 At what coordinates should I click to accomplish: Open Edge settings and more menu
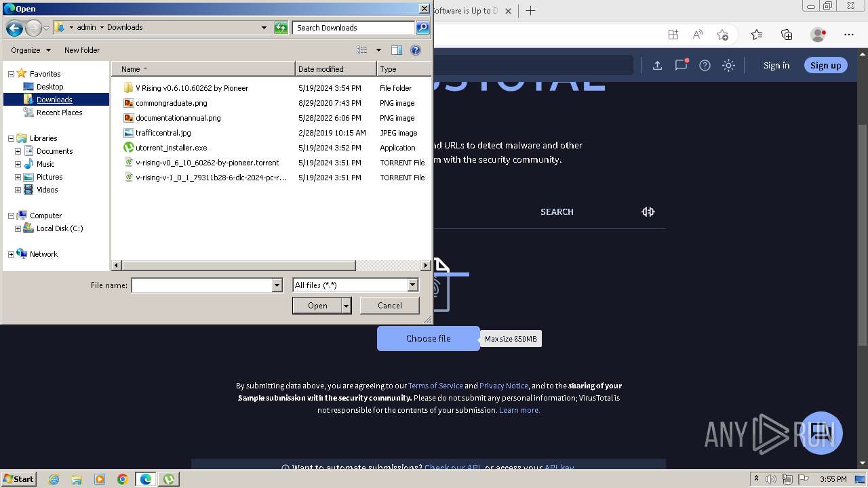coord(849,35)
